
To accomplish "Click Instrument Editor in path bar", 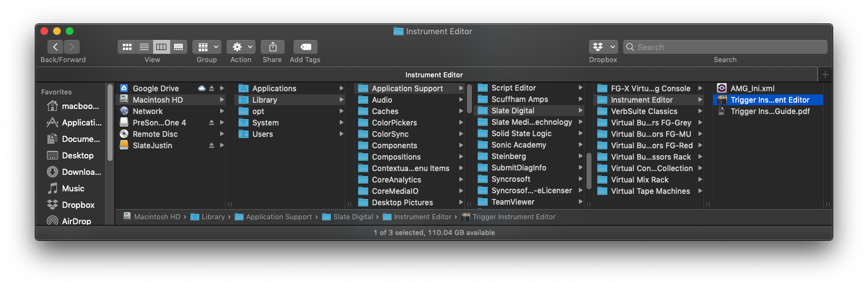I will (x=418, y=217).
